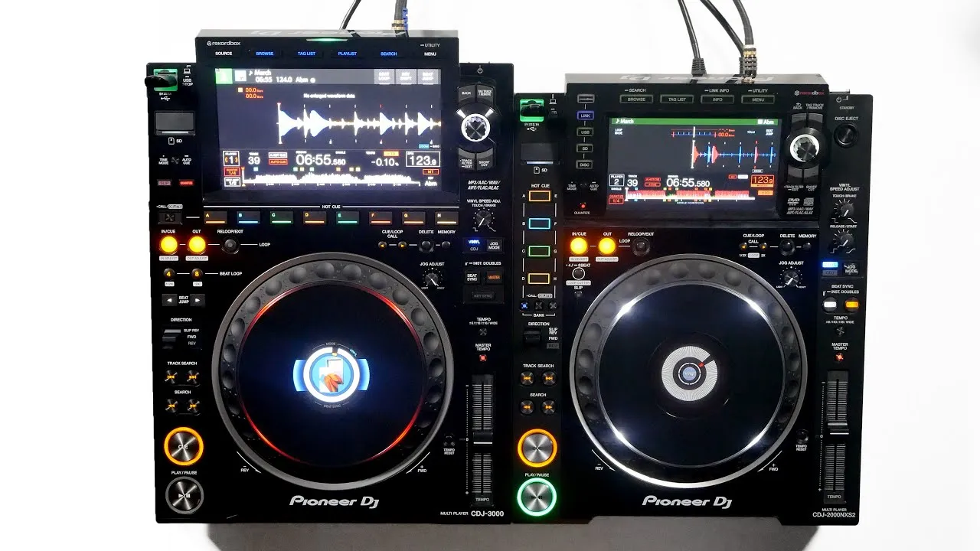This screenshot has height=551, width=980.
Task: Hit TAG TRACK/REMOVE on the CDJ-3000
Action: (485, 92)
